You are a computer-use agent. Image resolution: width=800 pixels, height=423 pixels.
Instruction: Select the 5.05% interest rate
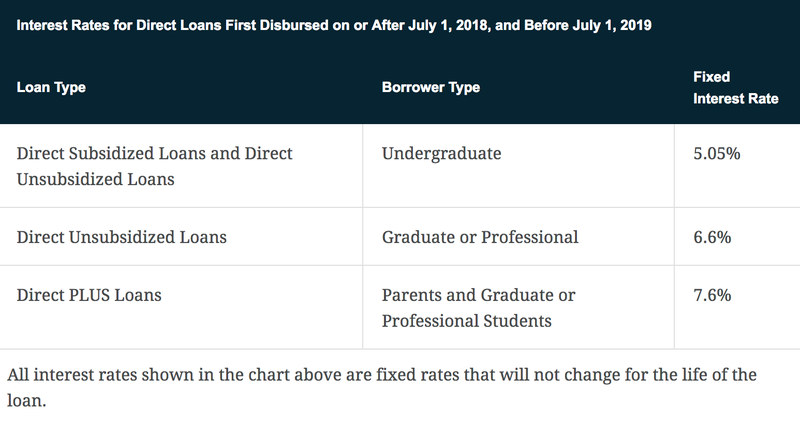pos(716,153)
